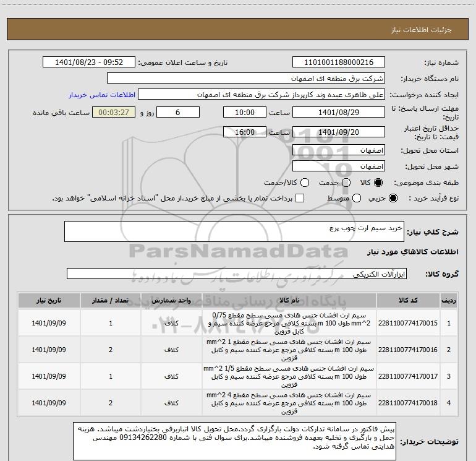Click the تاریخ نیاز column header
Viewport: 476px width, 461px height.
point(49,300)
